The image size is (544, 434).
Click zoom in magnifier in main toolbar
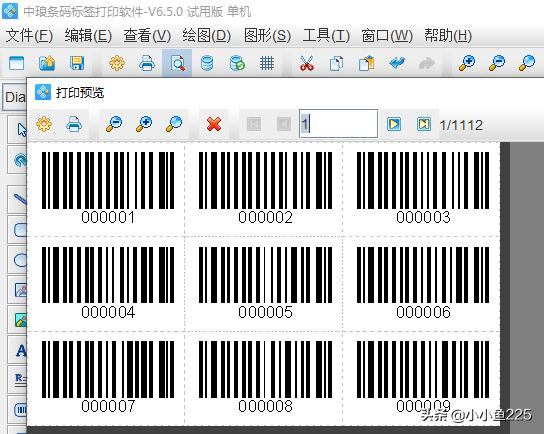click(x=467, y=63)
